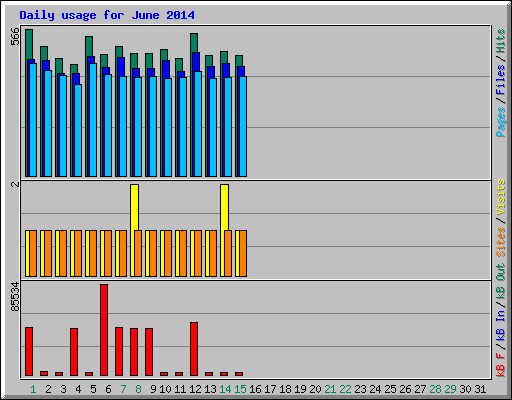
Task: Click the light blue pages bar for day 15
Action: (x=243, y=127)
